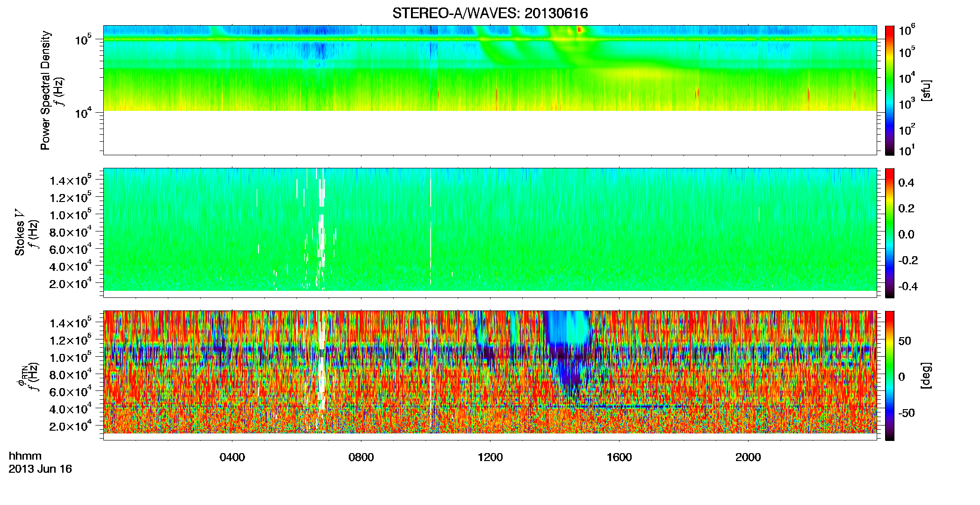Click the 0800 time tick label
This screenshot has width=980, height=505.
[x=361, y=457]
